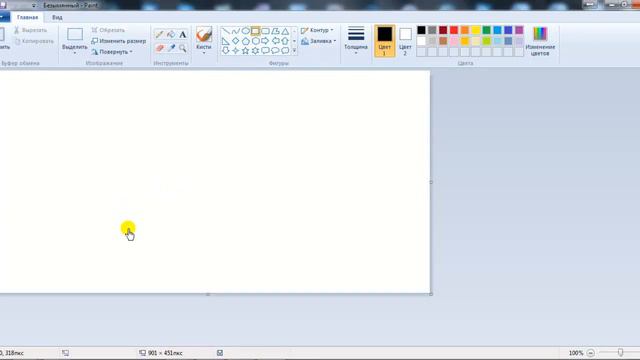Choose the Right triangle shape
Image resolution: width=640 pixels, height=360 pixels.
pos(226,41)
